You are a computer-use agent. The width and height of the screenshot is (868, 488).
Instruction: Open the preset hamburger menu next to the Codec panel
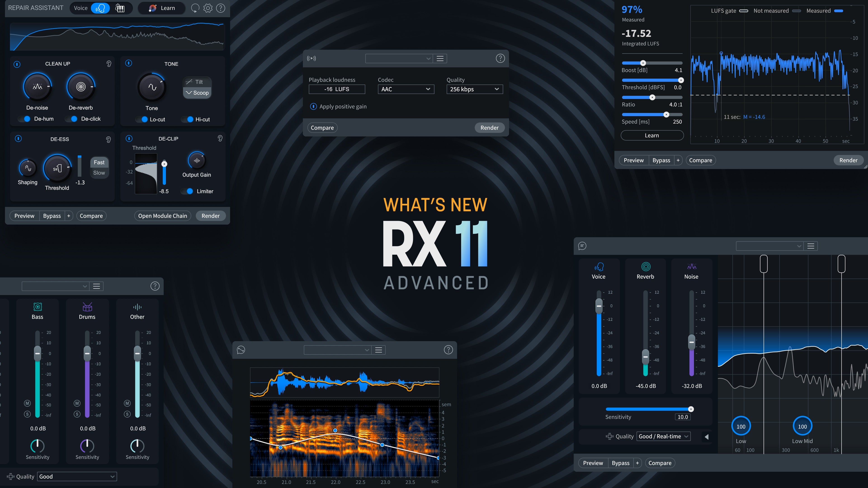click(440, 58)
